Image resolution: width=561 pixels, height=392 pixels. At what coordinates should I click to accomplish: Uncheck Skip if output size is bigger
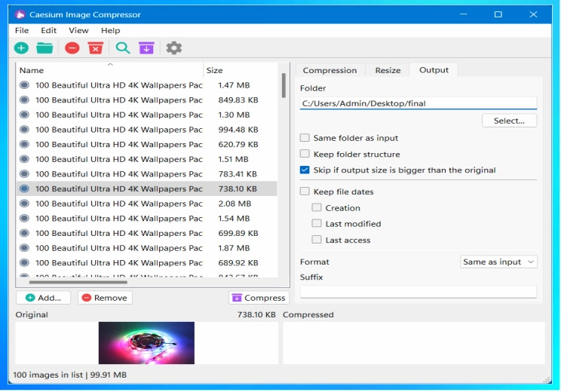point(305,170)
